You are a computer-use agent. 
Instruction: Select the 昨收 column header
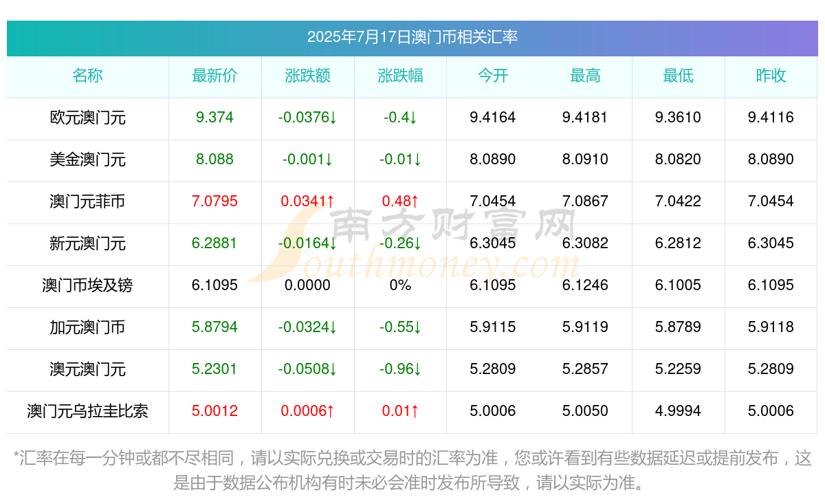tap(771, 76)
